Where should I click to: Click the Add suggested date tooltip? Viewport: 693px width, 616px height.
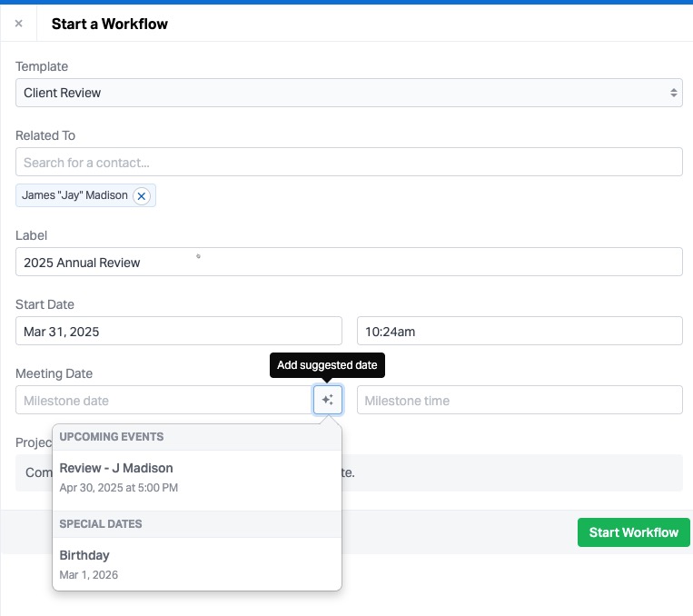coord(328,365)
